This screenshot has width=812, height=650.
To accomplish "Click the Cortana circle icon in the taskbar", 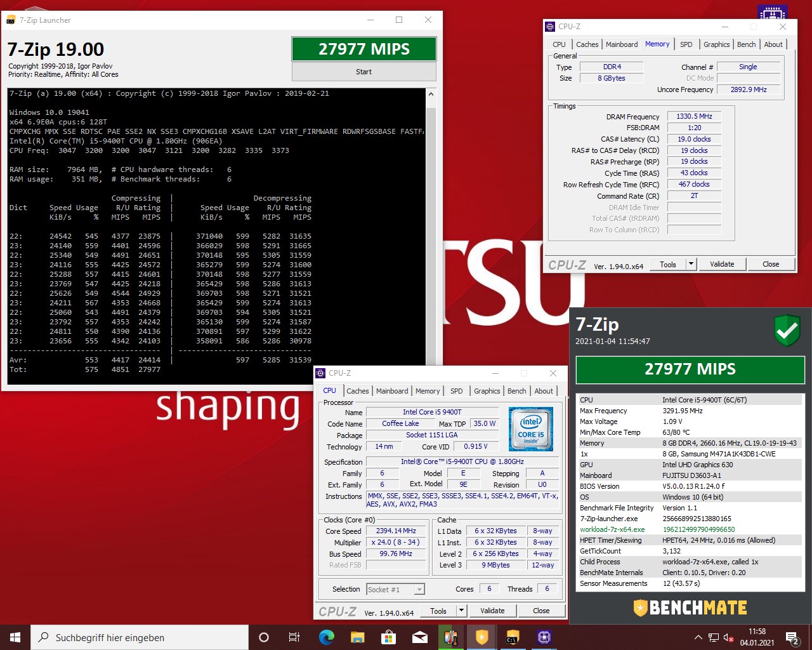I will coord(264,637).
